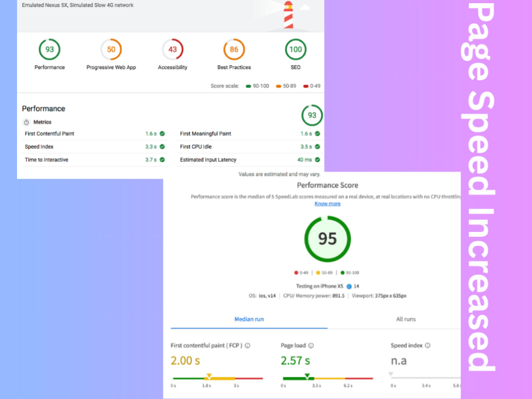Image resolution: width=532 pixels, height=399 pixels.
Task: Click the 93 gauge in the Performance section
Action: point(312,115)
